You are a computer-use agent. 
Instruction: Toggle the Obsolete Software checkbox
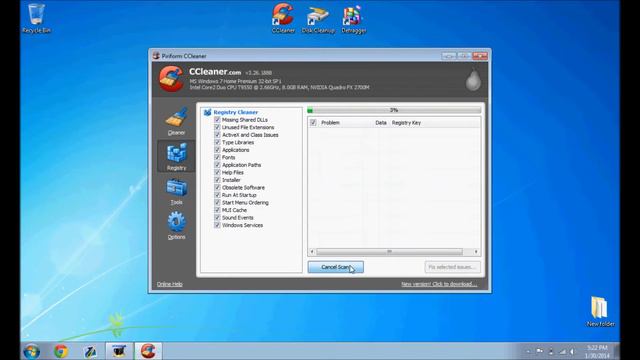[x=217, y=187]
